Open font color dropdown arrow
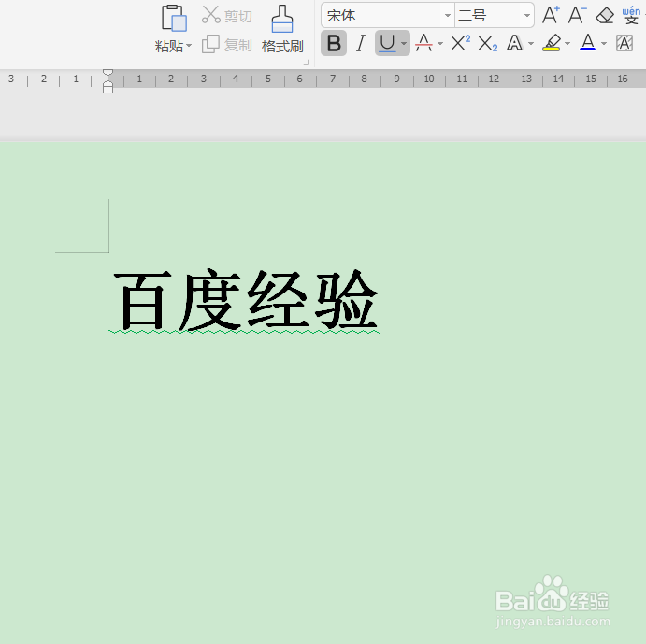The width and height of the screenshot is (646, 644). tap(604, 43)
